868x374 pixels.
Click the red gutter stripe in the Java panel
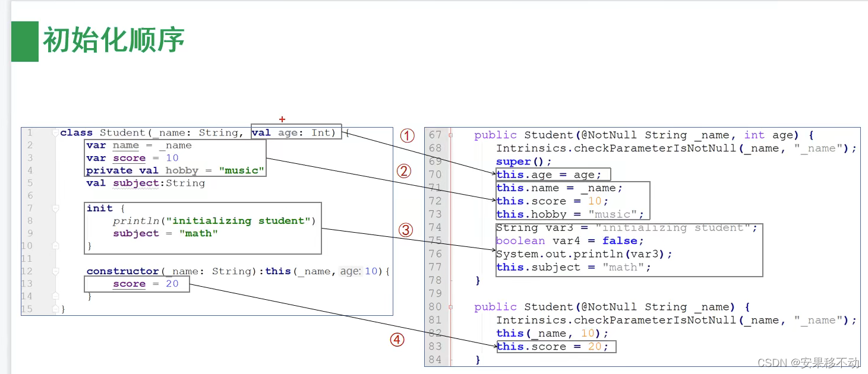tap(450, 237)
